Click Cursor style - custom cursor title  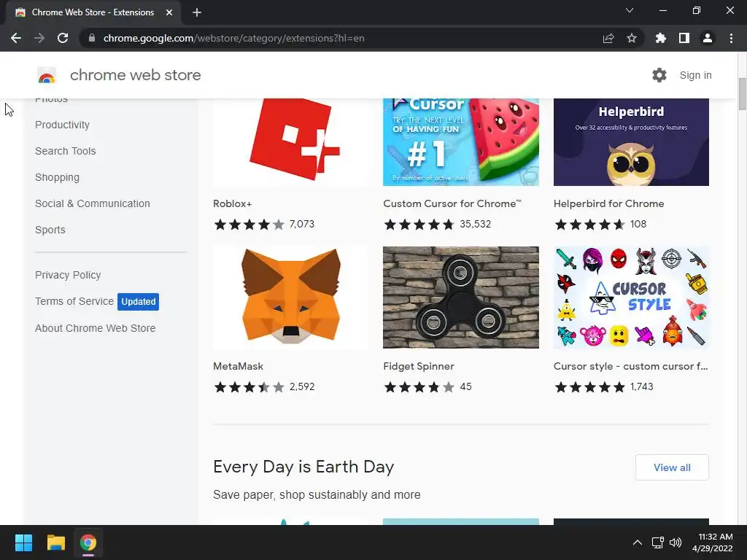tap(631, 366)
